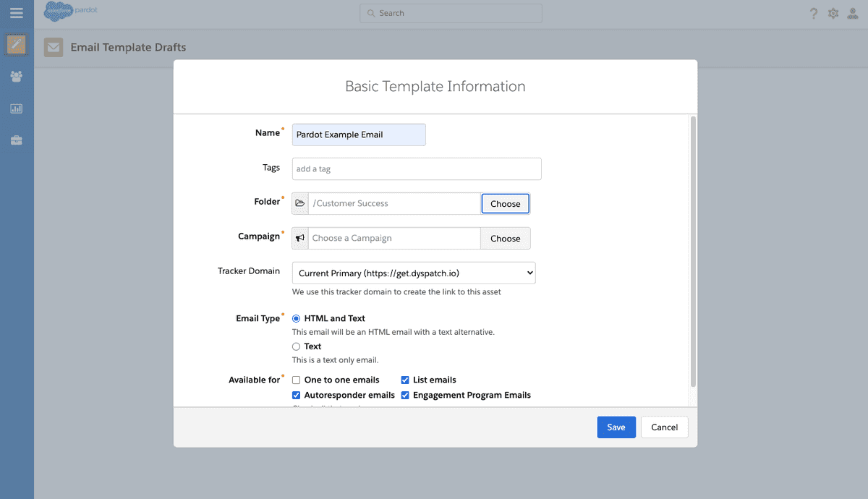The height and width of the screenshot is (499, 868).
Task: Open the settings gear icon
Action: click(833, 13)
